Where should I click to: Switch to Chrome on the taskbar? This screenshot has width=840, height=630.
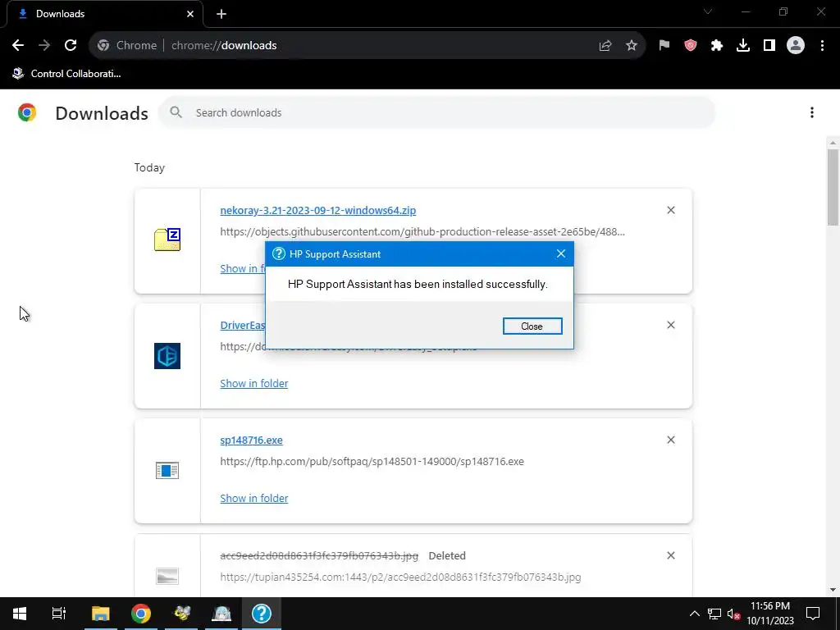(x=141, y=614)
